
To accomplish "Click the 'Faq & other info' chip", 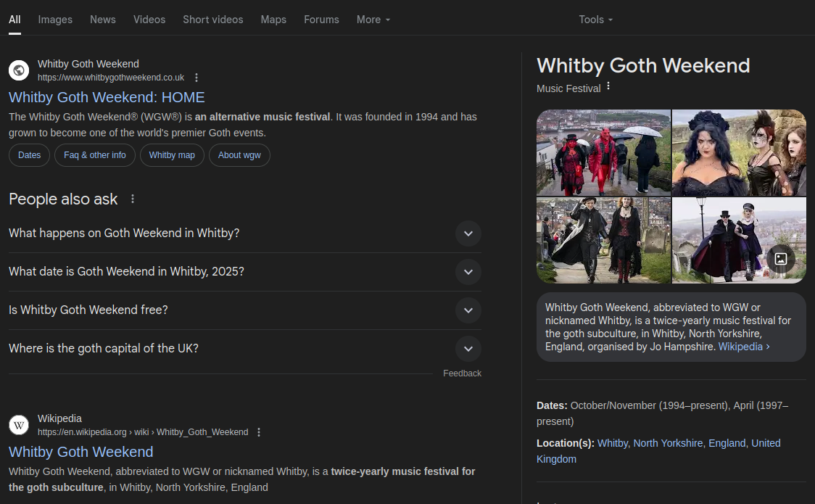I will (94, 155).
